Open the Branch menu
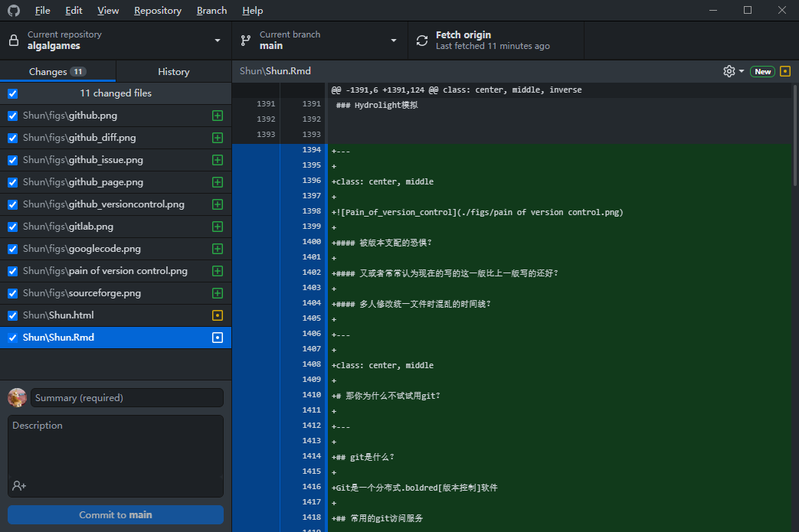Viewport: 799px width, 532px height. (x=211, y=10)
